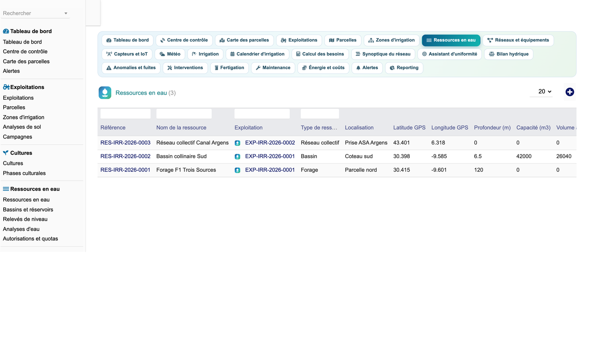Viewport: 589px width, 364px height.
Task: Open EXP-IRR-2026-0002 exploitation link
Action: coord(270,143)
